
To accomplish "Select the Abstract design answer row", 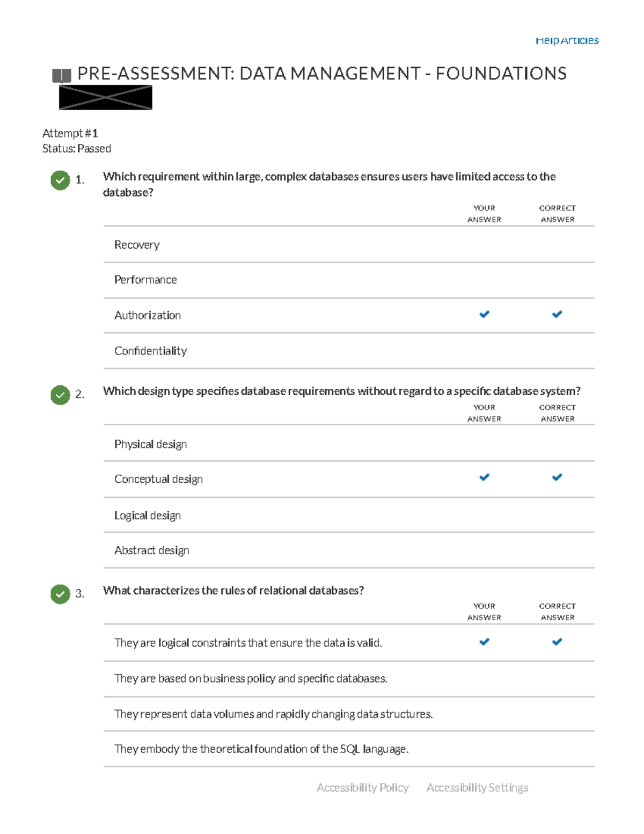I will coord(151,550).
